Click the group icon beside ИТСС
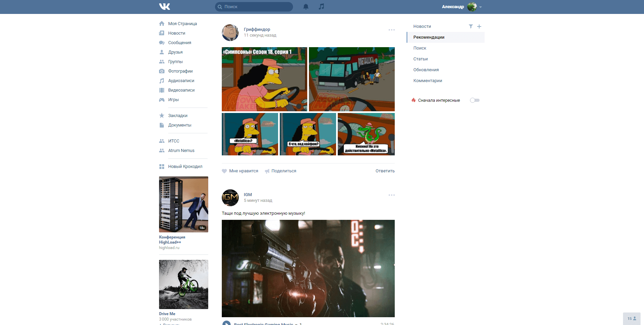 pos(162,141)
